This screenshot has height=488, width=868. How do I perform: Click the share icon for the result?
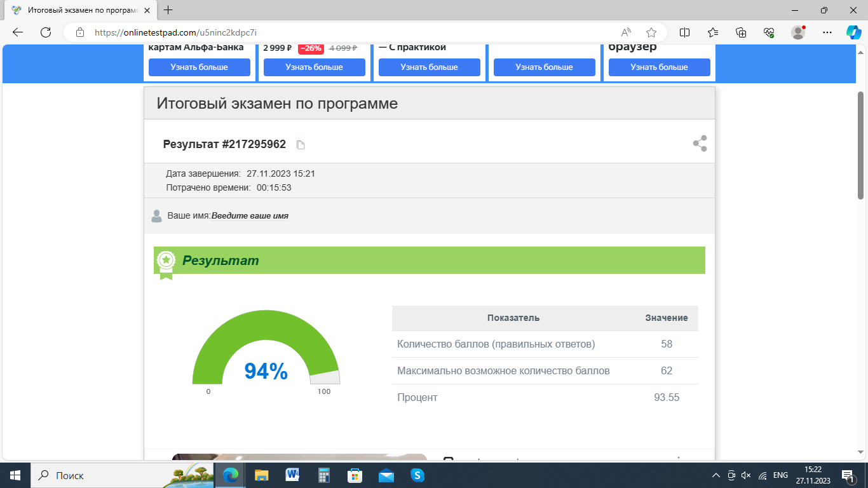[x=700, y=144]
